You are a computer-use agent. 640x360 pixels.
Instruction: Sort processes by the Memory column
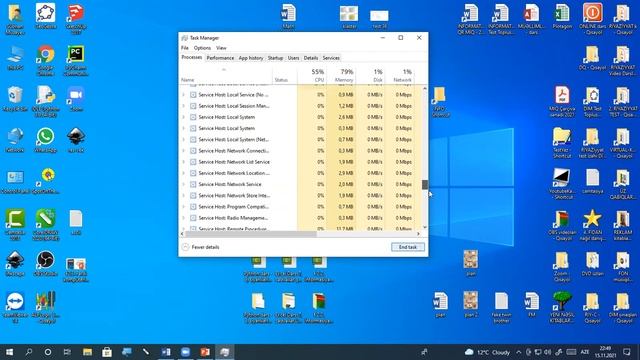341,75
